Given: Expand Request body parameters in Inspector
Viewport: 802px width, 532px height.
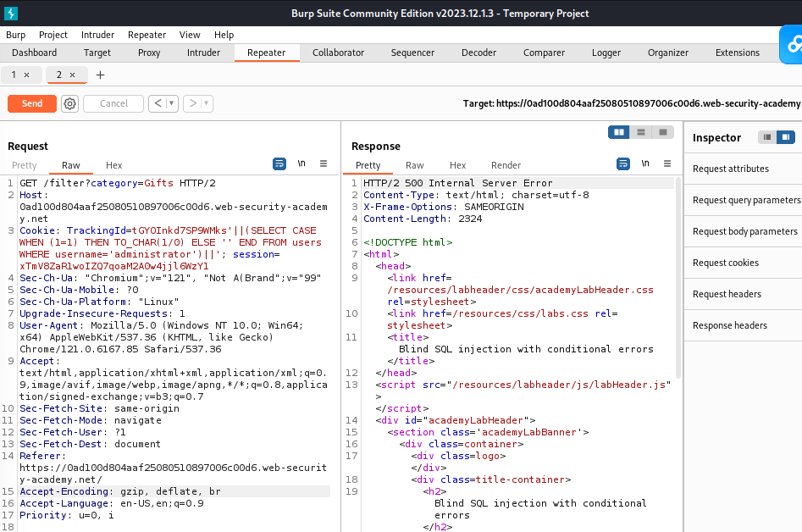Looking at the screenshot, I should [x=743, y=231].
